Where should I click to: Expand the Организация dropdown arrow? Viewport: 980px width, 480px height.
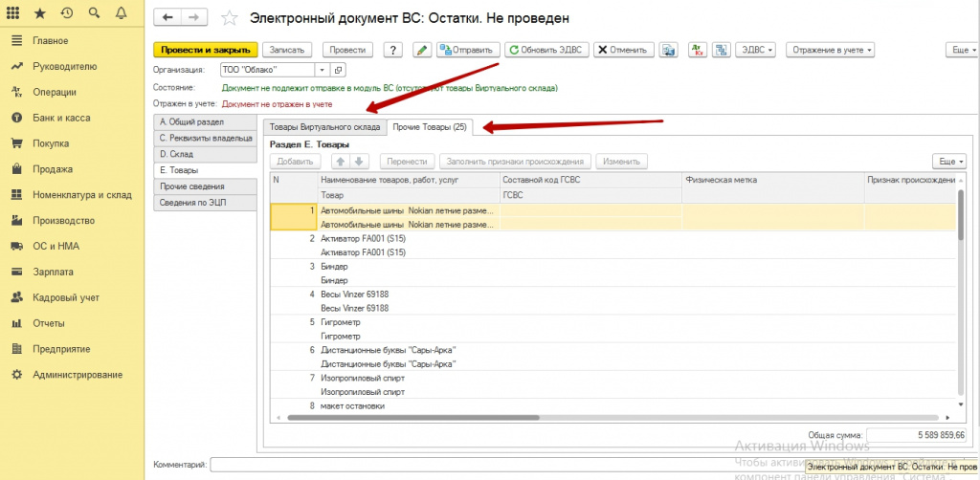pyautogui.click(x=323, y=70)
